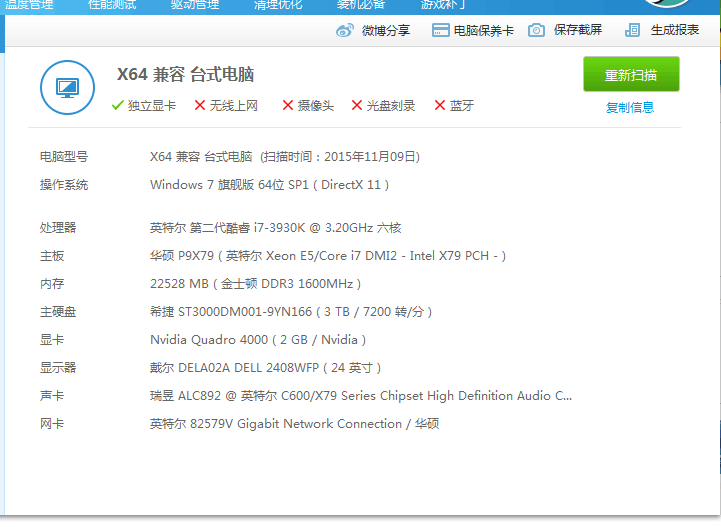Click the red X beside 光盘刻录
The height and width of the screenshot is (527, 721).
click(357, 105)
